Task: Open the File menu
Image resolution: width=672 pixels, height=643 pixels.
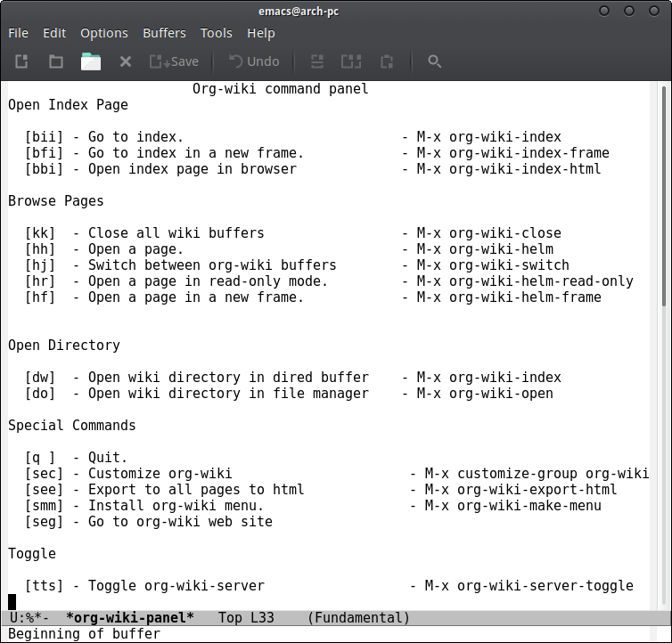Action: pos(19,33)
